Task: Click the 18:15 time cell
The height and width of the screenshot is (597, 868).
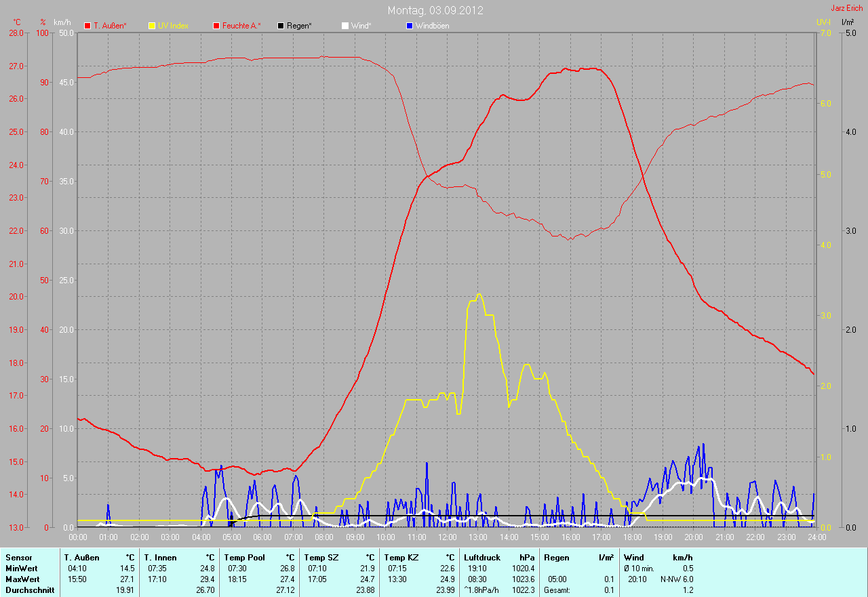Action: tap(237, 579)
